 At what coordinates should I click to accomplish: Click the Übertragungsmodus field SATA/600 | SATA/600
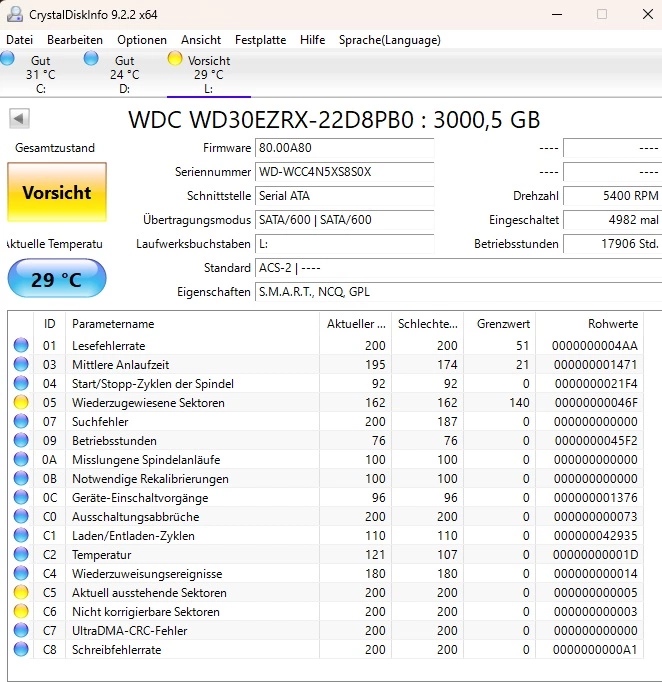pyautogui.click(x=344, y=220)
